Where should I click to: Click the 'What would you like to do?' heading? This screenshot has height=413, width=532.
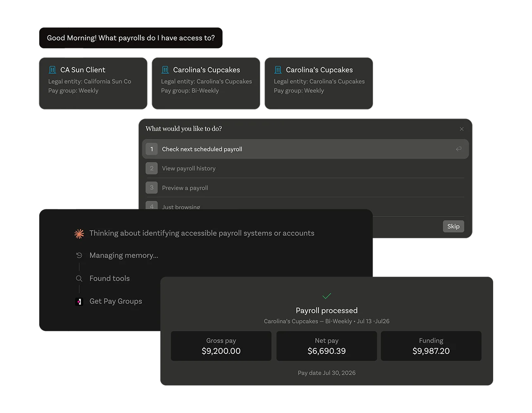click(184, 129)
